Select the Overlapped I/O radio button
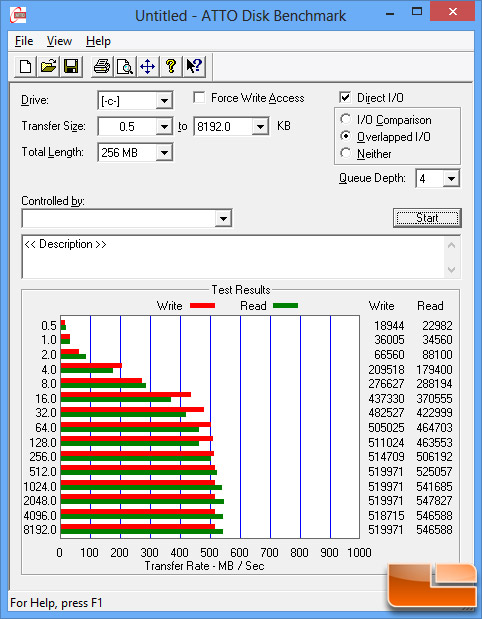Screen dimensions: 482x619 coord(345,136)
